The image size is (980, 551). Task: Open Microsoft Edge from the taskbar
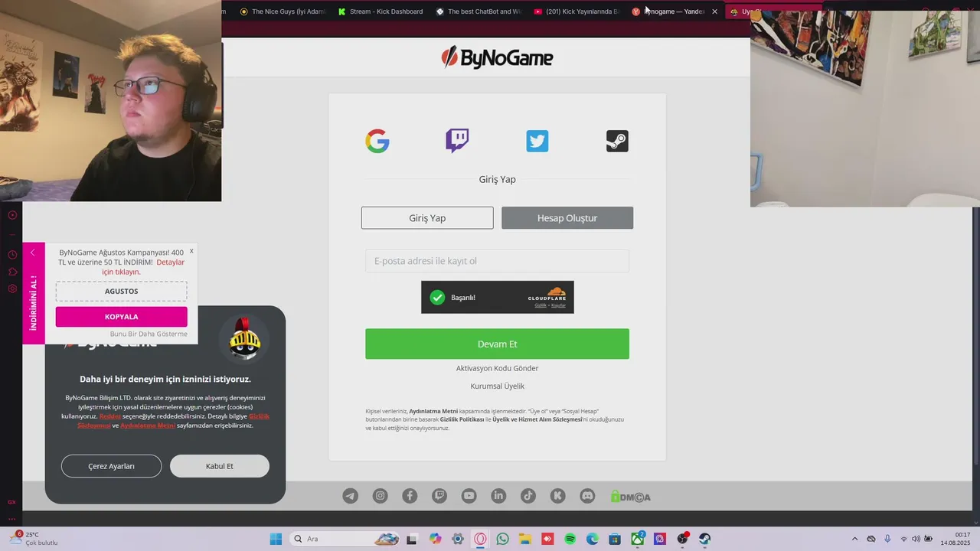point(592,539)
